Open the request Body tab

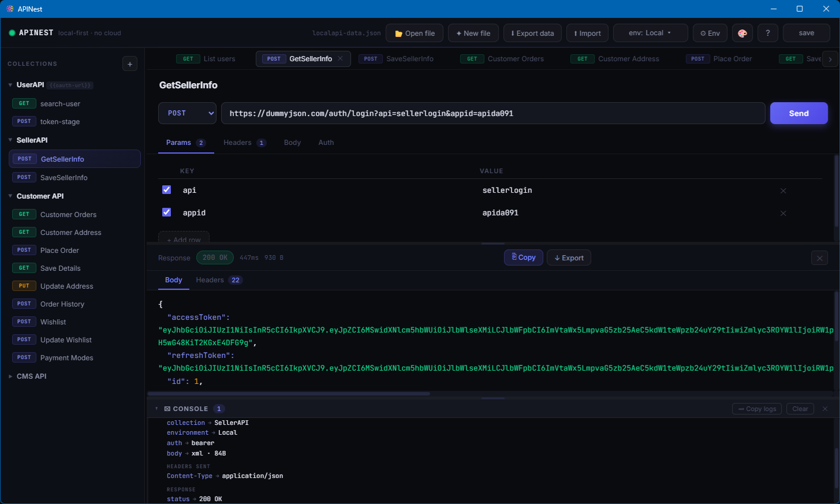(292, 143)
